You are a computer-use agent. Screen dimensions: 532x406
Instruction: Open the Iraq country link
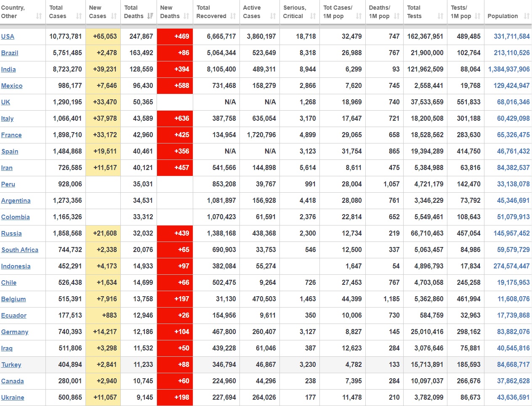[x=7, y=348]
